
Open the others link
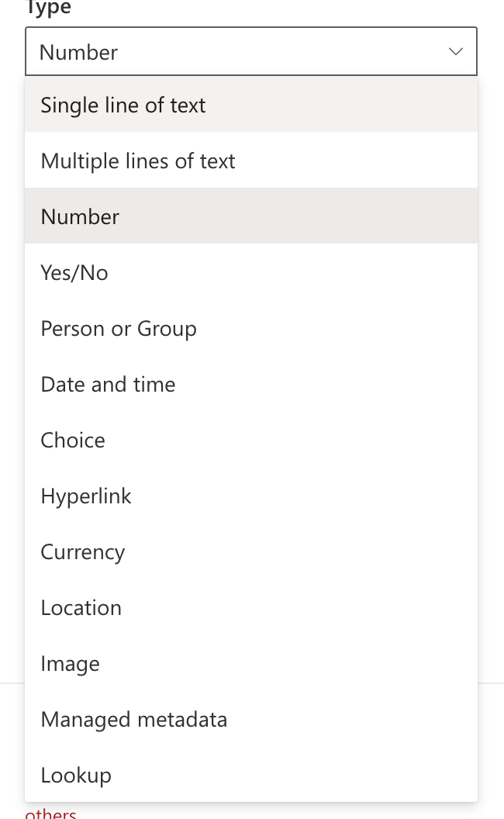50,813
